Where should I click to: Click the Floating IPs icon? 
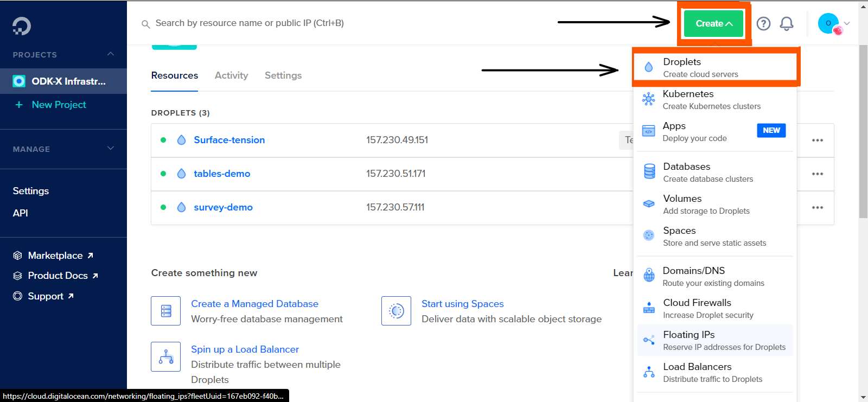pyautogui.click(x=649, y=340)
